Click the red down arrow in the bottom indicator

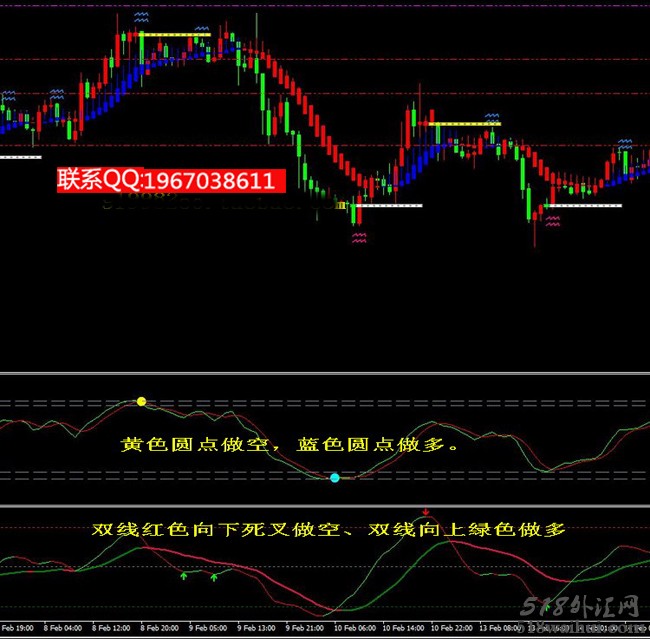[426, 512]
